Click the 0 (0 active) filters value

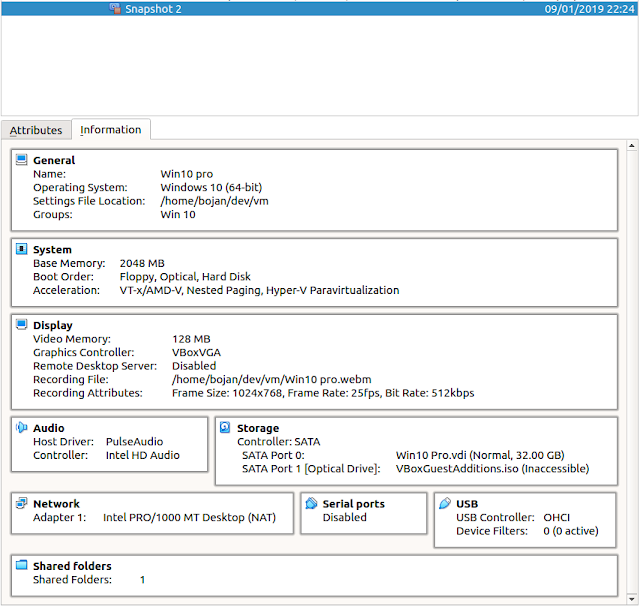(571, 531)
